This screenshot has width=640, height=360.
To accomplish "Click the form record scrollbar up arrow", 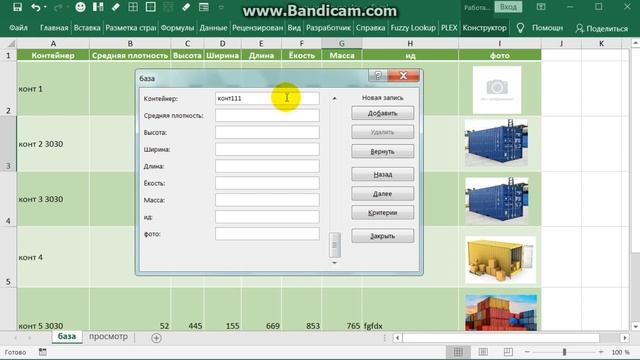I will click(334, 98).
